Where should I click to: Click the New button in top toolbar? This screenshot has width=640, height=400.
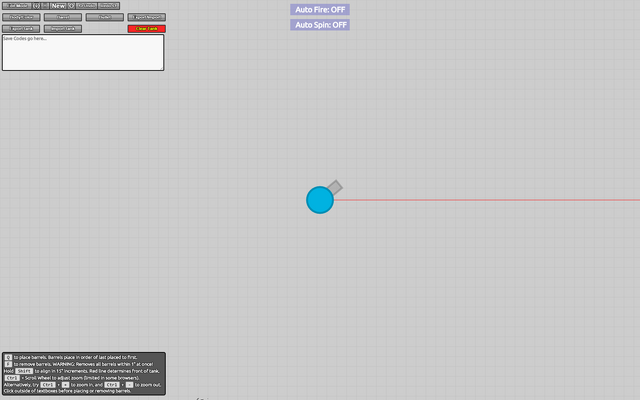(x=59, y=6)
